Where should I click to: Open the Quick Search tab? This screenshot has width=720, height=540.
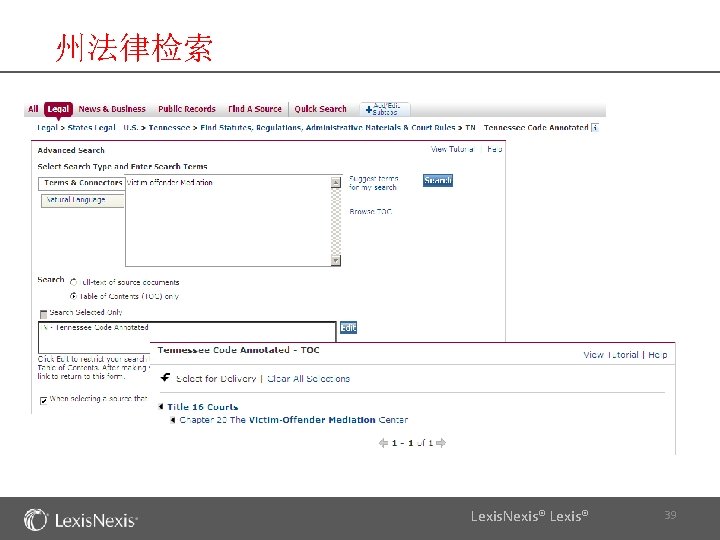pyautogui.click(x=321, y=109)
